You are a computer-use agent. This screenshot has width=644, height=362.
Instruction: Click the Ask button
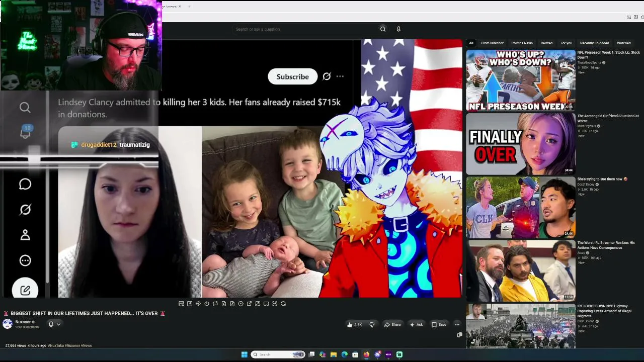coord(416,325)
